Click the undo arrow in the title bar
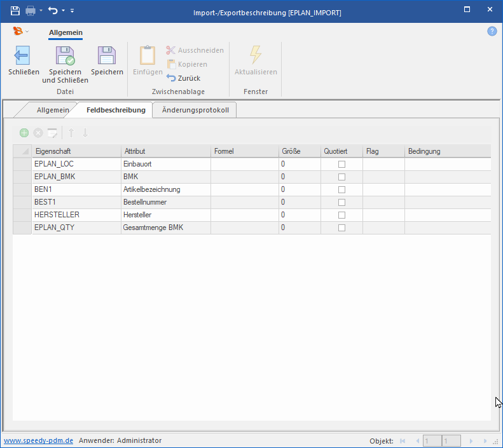 click(53, 11)
